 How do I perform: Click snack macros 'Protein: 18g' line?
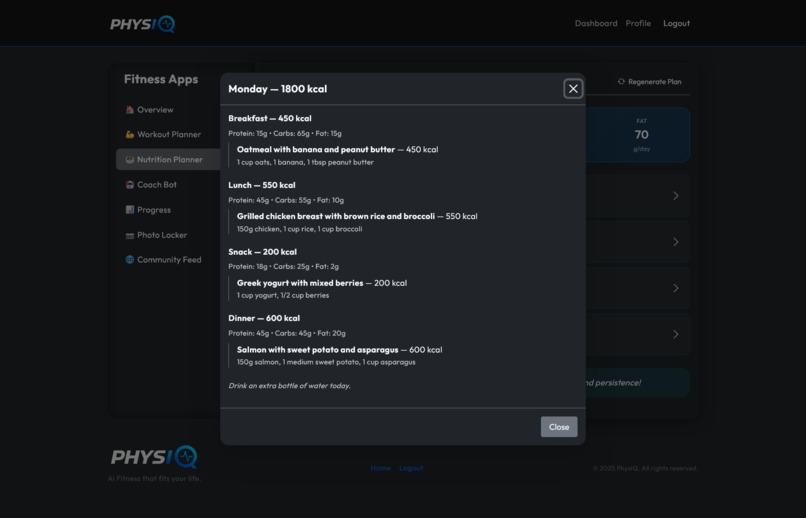click(x=283, y=267)
